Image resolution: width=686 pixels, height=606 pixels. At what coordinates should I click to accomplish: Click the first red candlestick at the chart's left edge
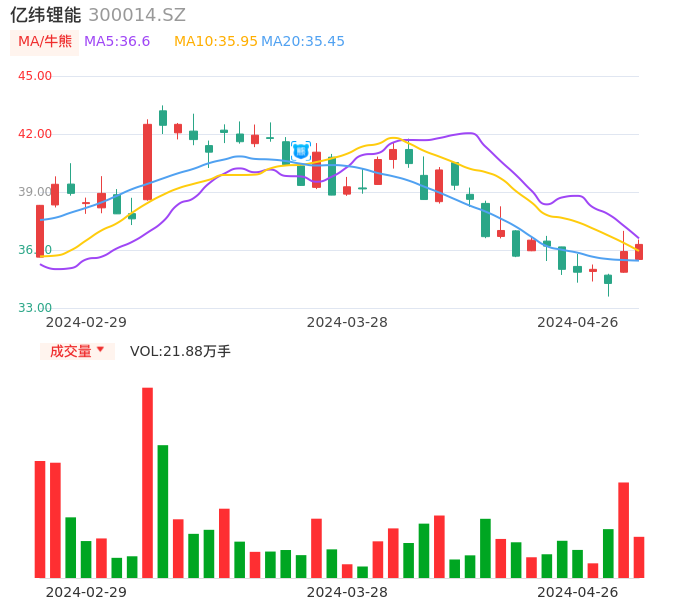40,231
